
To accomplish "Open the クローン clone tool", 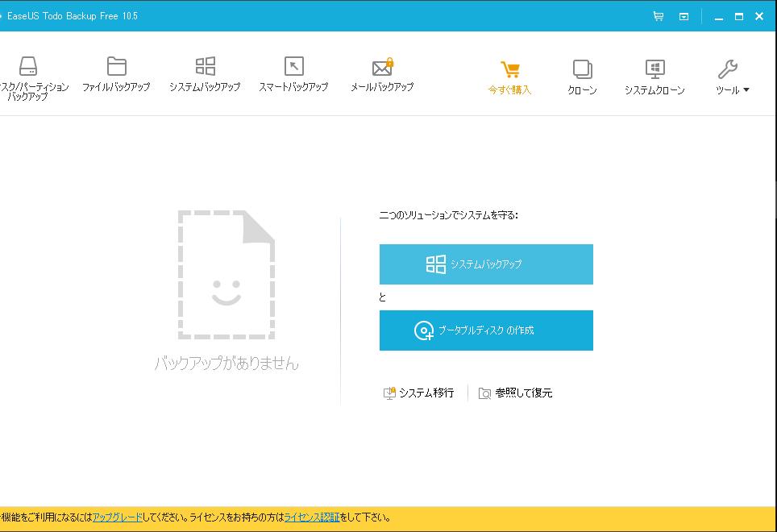I will click(x=582, y=77).
